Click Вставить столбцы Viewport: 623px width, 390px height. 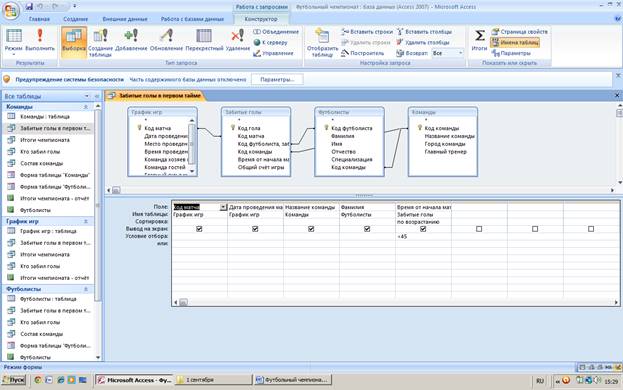point(424,32)
